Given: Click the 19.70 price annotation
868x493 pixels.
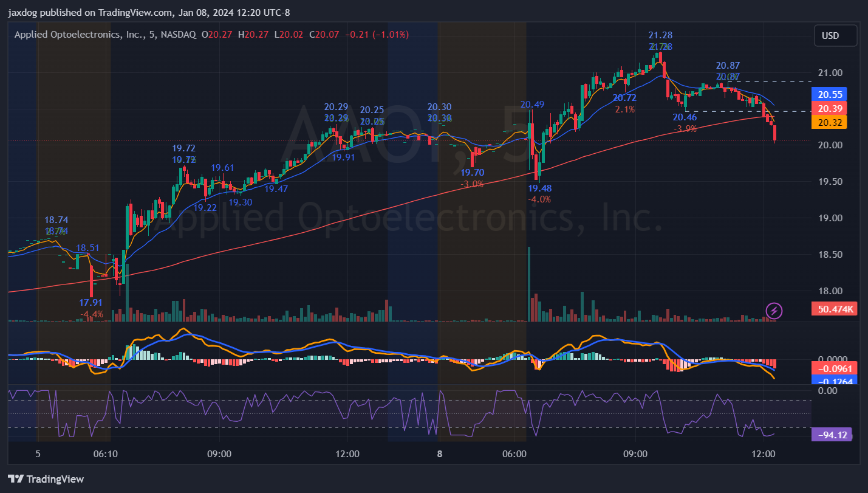Looking at the screenshot, I should [x=472, y=172].
